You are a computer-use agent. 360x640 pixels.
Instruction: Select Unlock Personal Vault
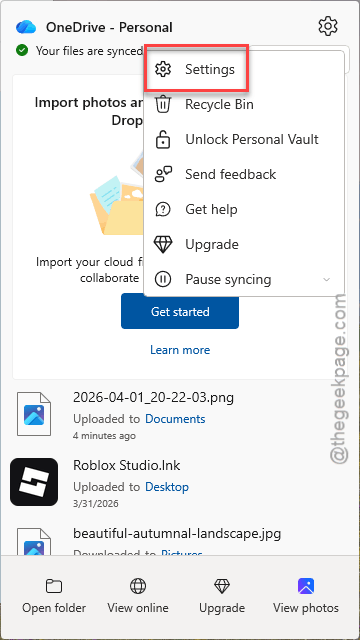coord(244,139)
